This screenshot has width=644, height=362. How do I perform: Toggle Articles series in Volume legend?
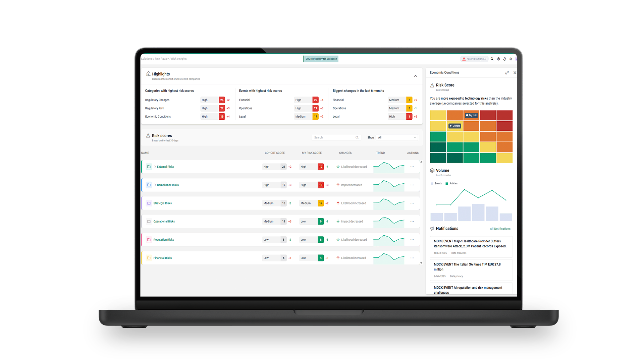pos(451,184)
